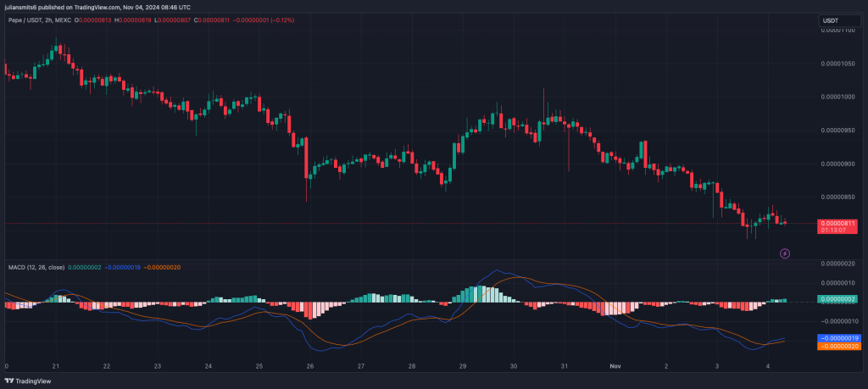The image size is (868, 389).
Task: Click date 21 on the time axis
Action: click(x=55, y=366)
